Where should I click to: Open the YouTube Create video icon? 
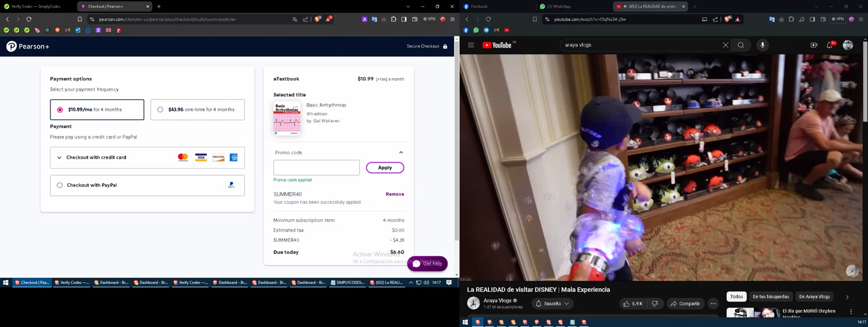pyautogui.click(x=814, y=45)
